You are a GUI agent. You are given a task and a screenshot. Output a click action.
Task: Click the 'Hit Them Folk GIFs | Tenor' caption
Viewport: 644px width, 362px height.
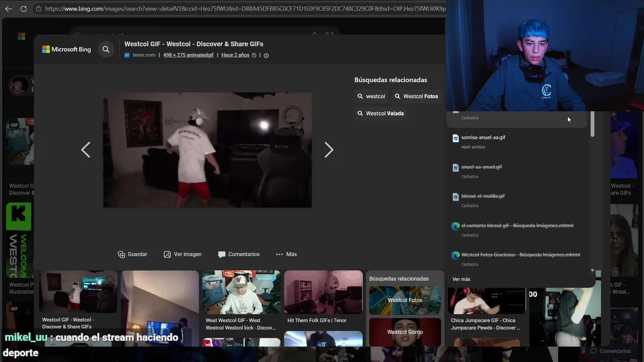coord(317,320)
